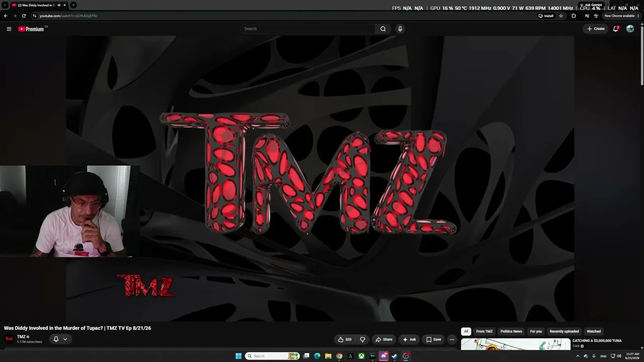Viewport: 644px width, 362px height.
Task: Select the Recently uploaded filter chip
Action: point(564,331)
